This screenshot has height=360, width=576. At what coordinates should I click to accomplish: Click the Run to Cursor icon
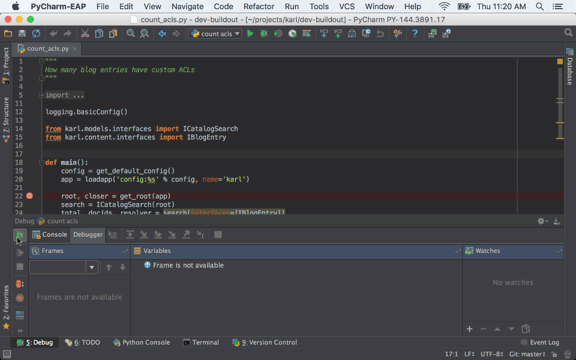click(x=200, y=235)
